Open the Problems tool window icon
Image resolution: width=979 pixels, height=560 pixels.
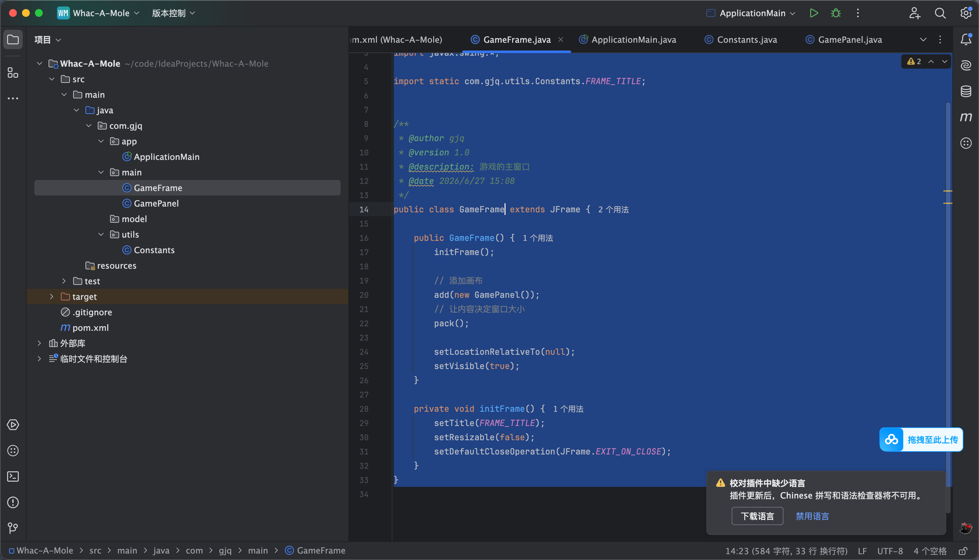click(x=13, y=502)
